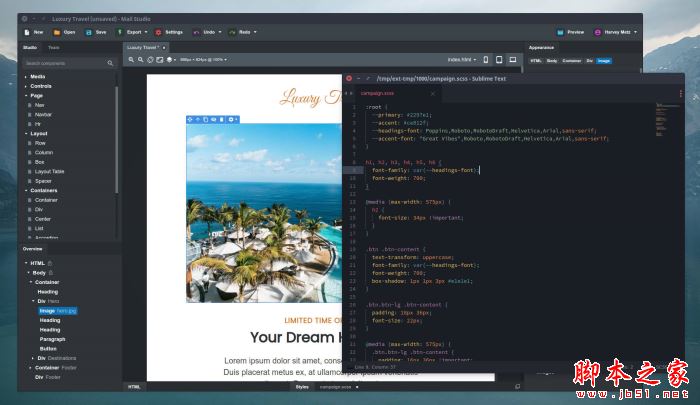The height and width of the screenshot is (405, 700).
Task: Launch Preview of the email
Action: 570,32
